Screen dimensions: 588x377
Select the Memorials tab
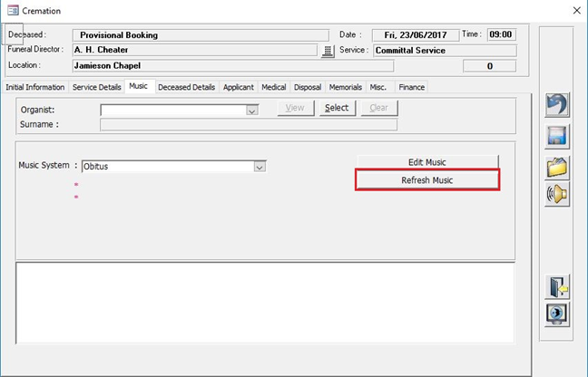[x=345, y=87]
